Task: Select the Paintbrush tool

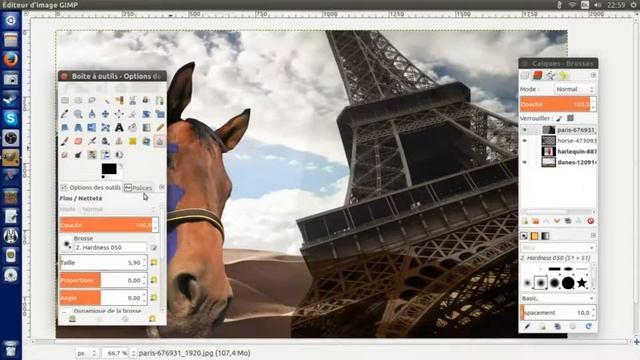Action: click(65, 141)
